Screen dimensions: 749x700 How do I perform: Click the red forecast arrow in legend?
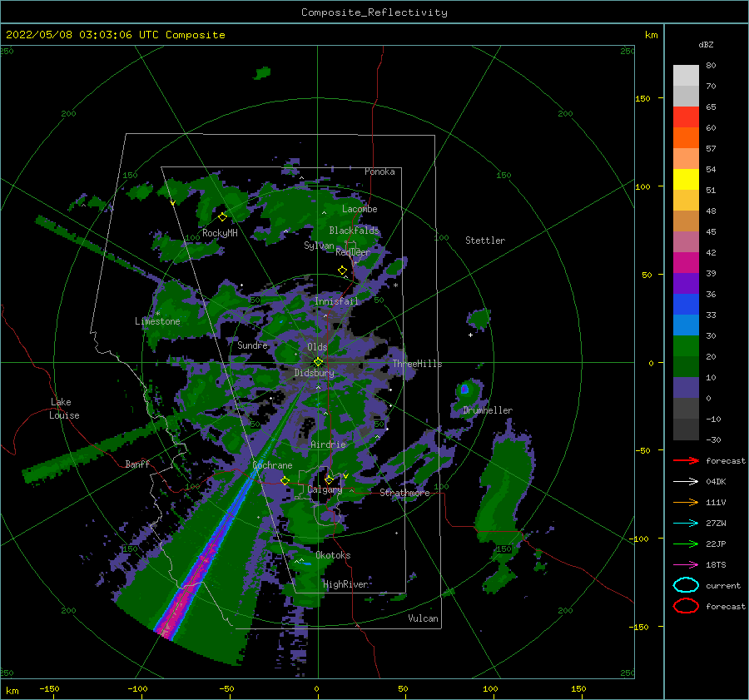click(x=686, y=460)
